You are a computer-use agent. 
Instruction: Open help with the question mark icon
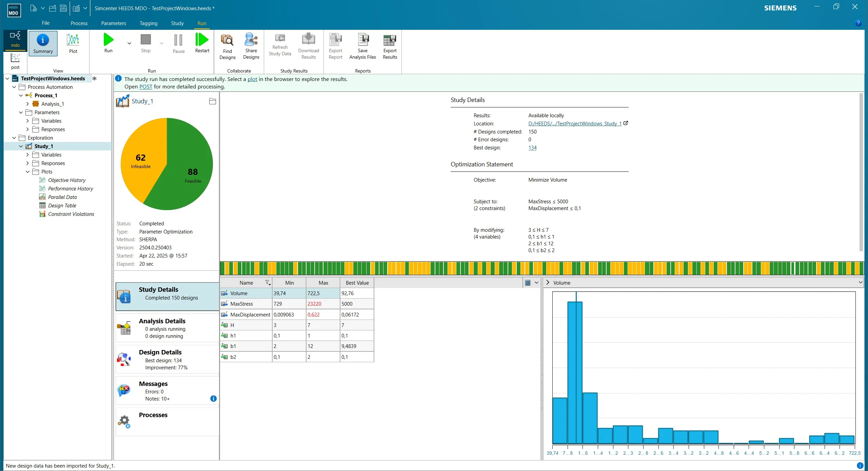(x=858, y=23)
